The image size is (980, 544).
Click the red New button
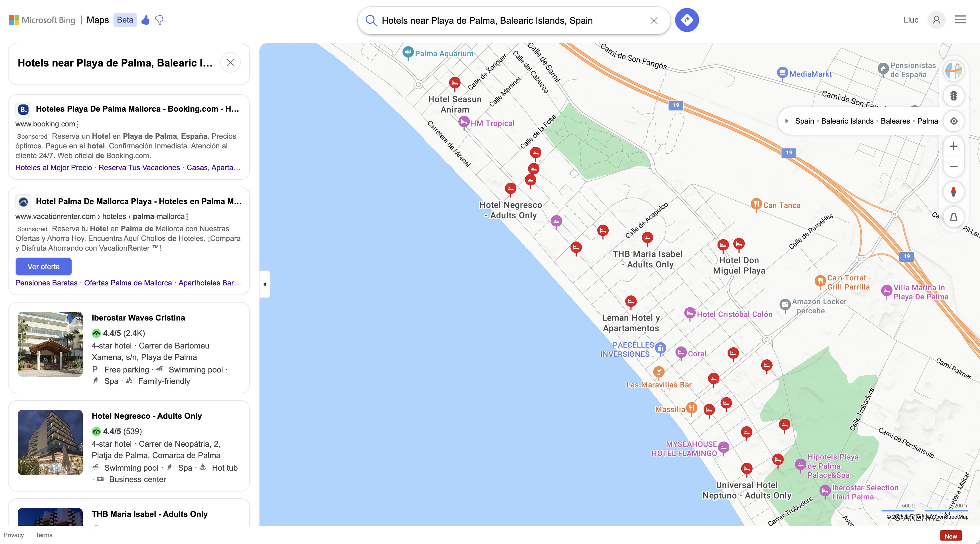950,536
